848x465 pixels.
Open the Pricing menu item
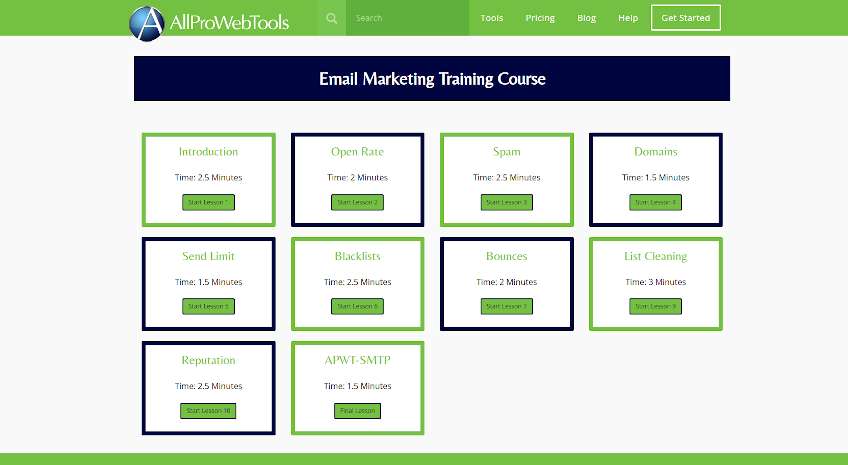pos(540,18)
